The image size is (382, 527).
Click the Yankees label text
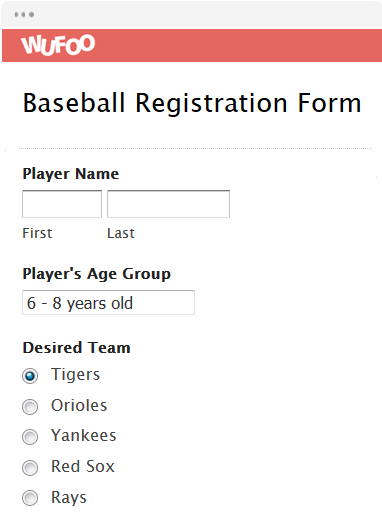(84, 436)
